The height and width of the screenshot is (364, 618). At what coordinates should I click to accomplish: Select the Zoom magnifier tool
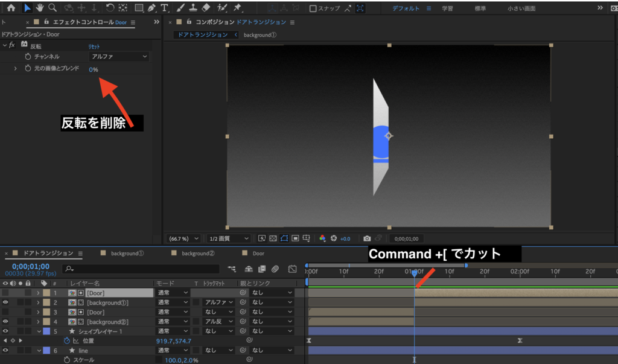(53, 8)
